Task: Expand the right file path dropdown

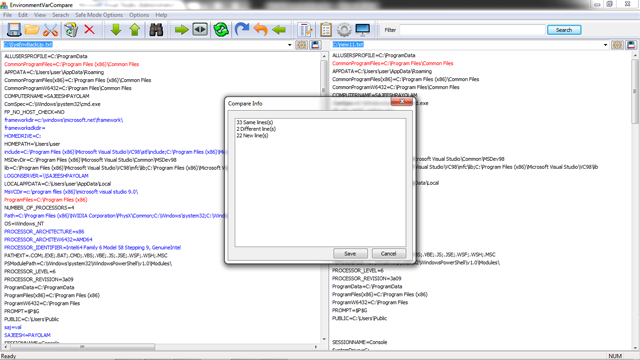Action: tap(605, 45)
